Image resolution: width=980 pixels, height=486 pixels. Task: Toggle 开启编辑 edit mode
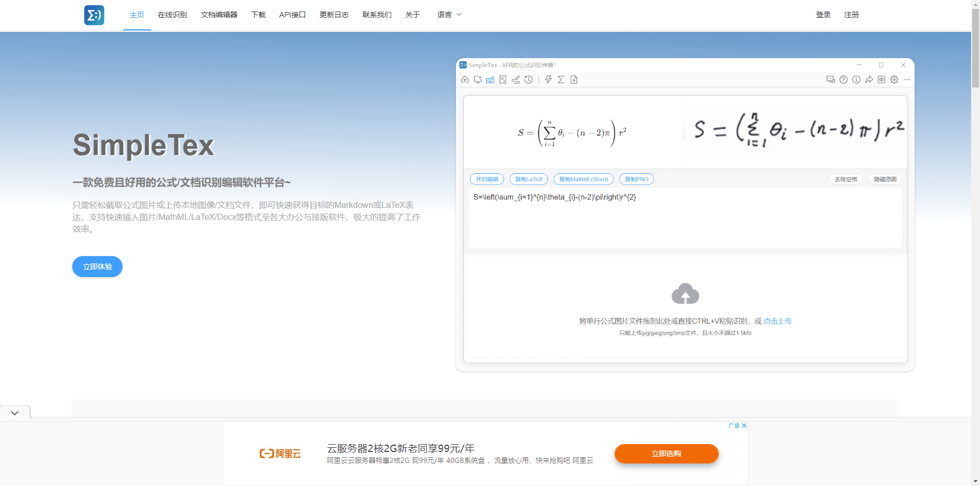487,179
